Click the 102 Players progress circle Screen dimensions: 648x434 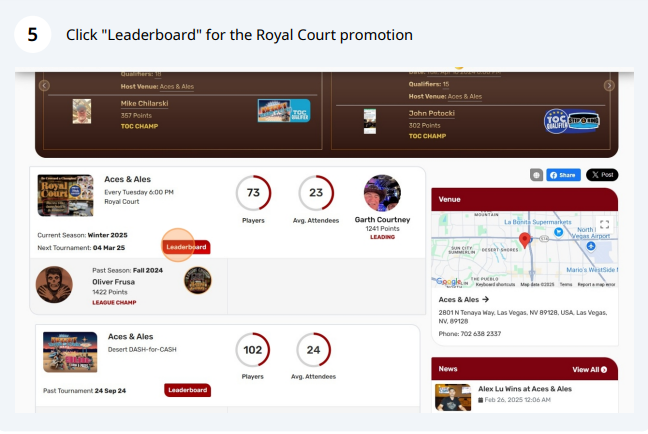point(253,350)
